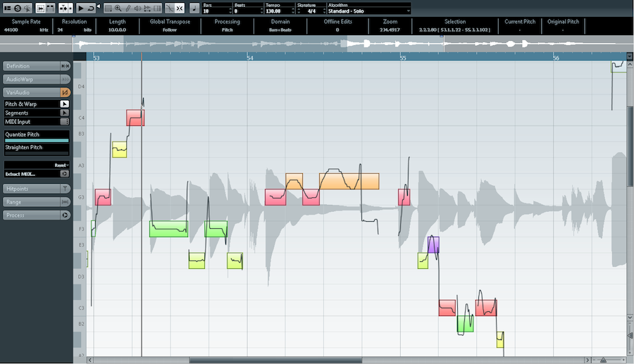Click the orange VariAudio bypass icon
Image resolution: width=634 pixels, height=364 pixels.
[x=65, y=92]
